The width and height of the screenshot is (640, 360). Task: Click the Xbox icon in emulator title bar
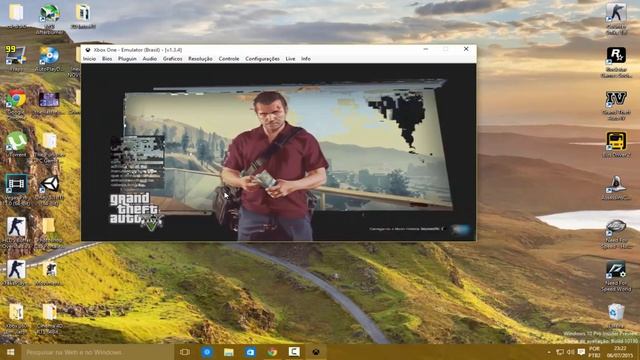click(87, 50)
